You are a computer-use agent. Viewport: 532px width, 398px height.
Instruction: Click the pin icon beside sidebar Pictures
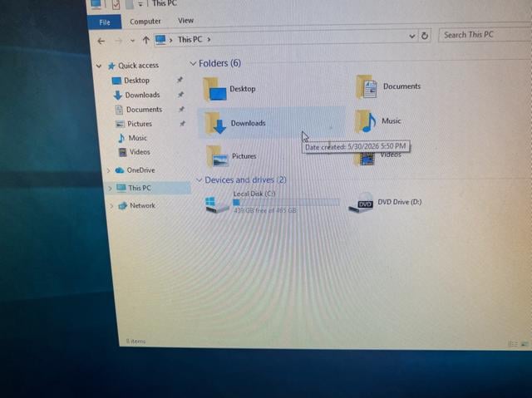click(183, 124)
